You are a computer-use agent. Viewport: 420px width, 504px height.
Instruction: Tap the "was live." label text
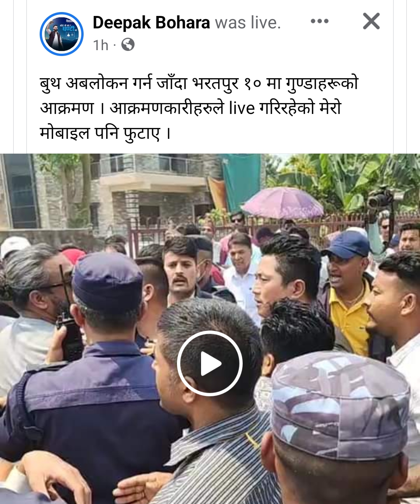pyautogui.click(x=248, y=23)
